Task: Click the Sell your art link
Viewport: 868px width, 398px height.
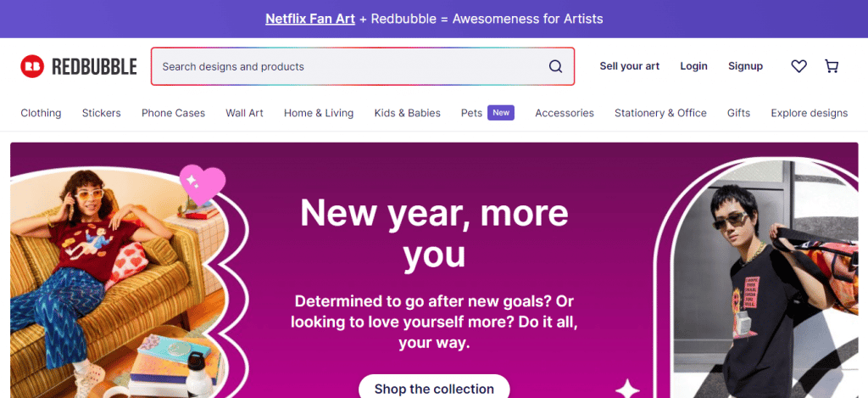Action: click(630, 66)
